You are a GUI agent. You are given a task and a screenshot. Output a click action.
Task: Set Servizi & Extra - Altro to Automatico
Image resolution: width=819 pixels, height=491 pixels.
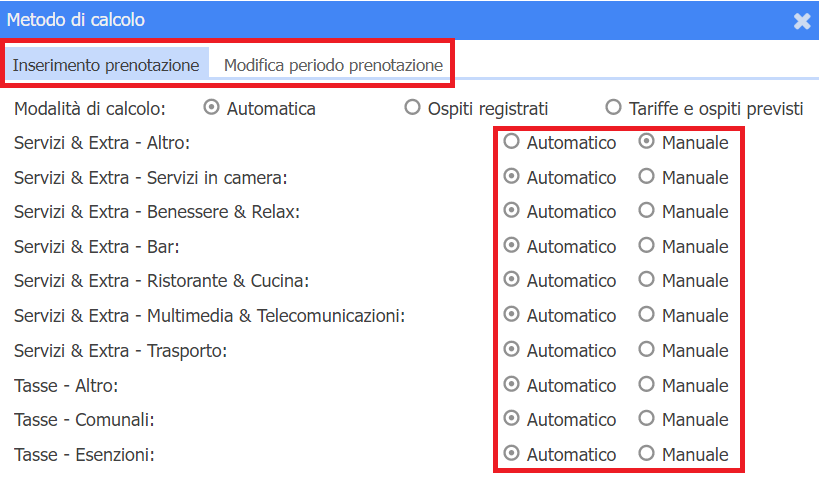512,142
